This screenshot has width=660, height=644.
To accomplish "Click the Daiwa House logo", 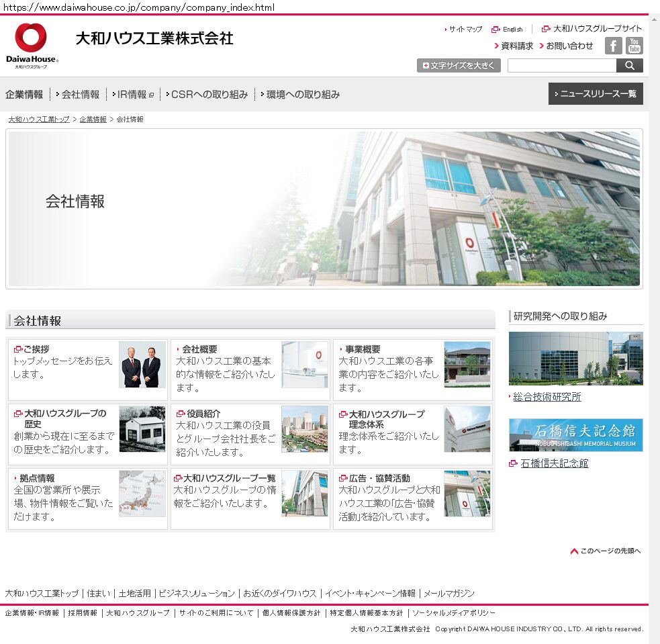I will [x=32, y=46].
